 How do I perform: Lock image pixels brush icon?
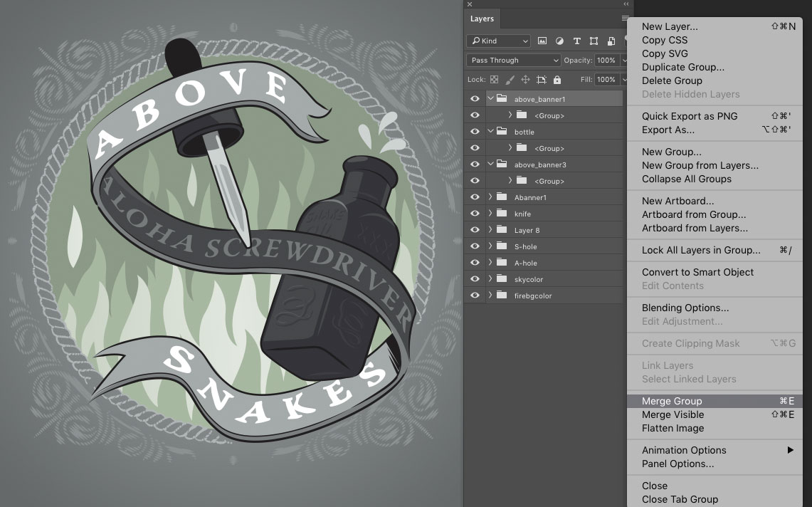click(x=510, y=79)
